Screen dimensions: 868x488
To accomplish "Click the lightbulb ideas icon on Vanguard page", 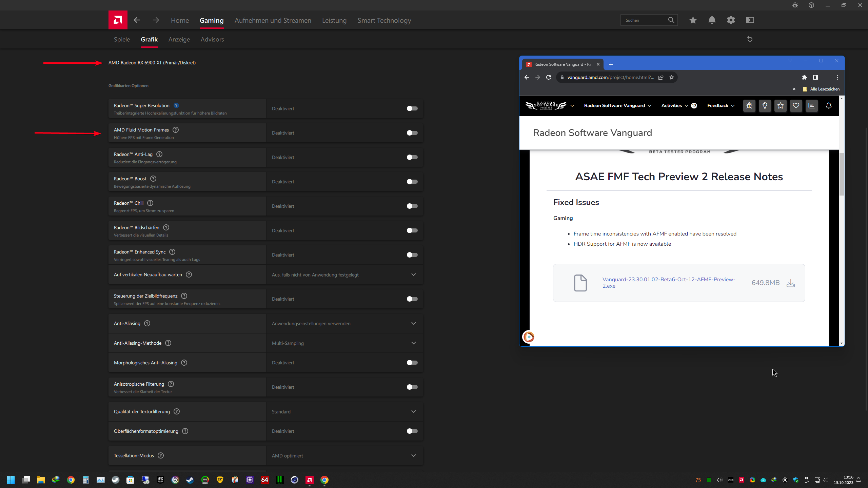I will point(765,106).
